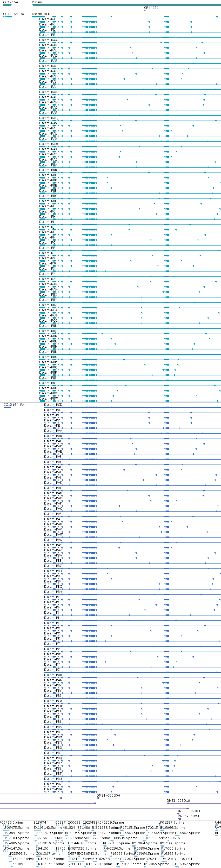The width and height of the screenshot is (221, 868).
Task: Click EST label LP06475.5prime
Action: tap(16, 827)
